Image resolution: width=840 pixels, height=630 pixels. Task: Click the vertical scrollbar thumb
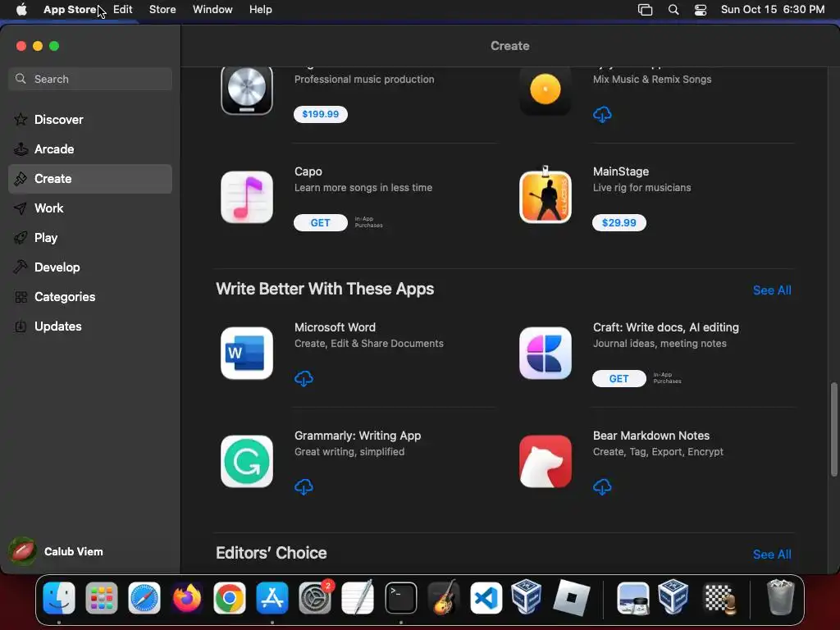[833, 429]
